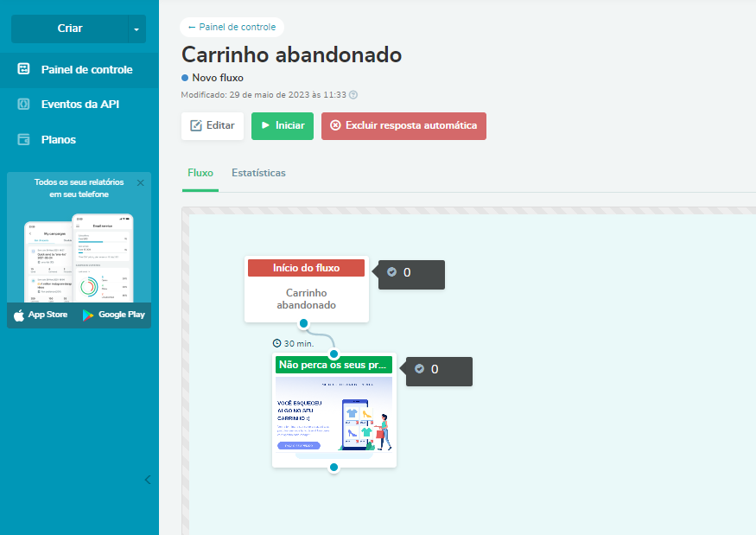
Task: Select the Fluxo tab
Action: click(x=200, y=173)
